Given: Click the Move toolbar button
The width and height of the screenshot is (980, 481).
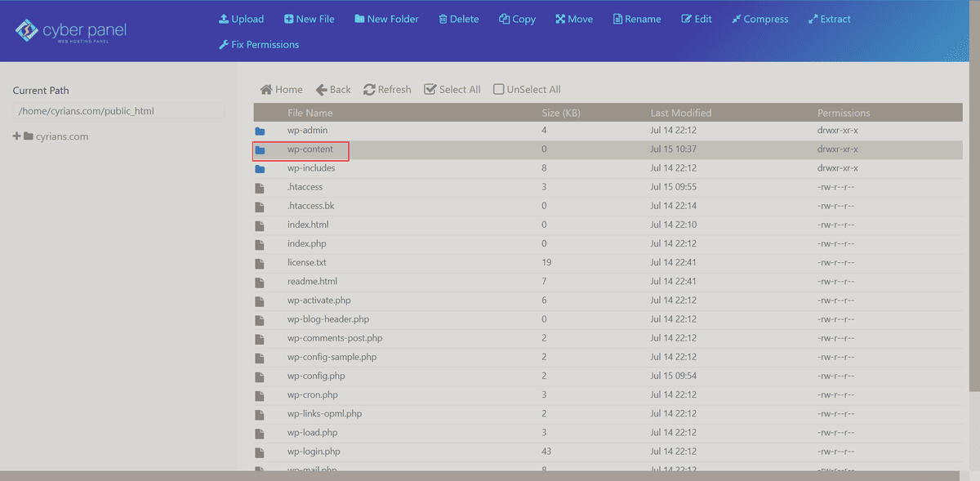Looking at the screenshot, I should (574, 19).
